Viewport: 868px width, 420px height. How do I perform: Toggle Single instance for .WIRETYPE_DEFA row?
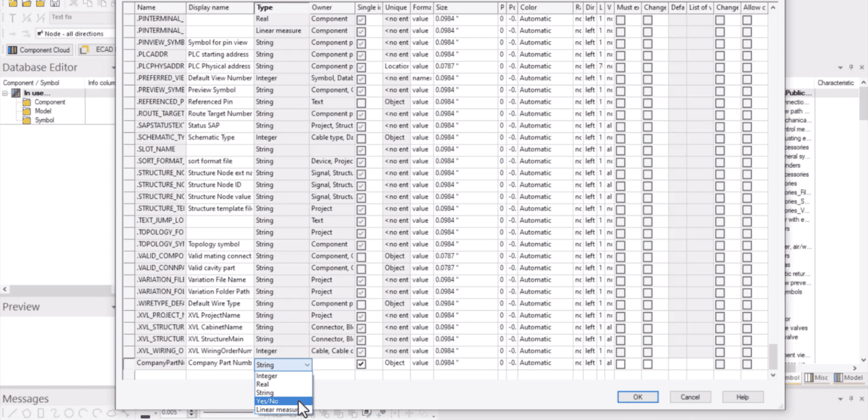361,304
